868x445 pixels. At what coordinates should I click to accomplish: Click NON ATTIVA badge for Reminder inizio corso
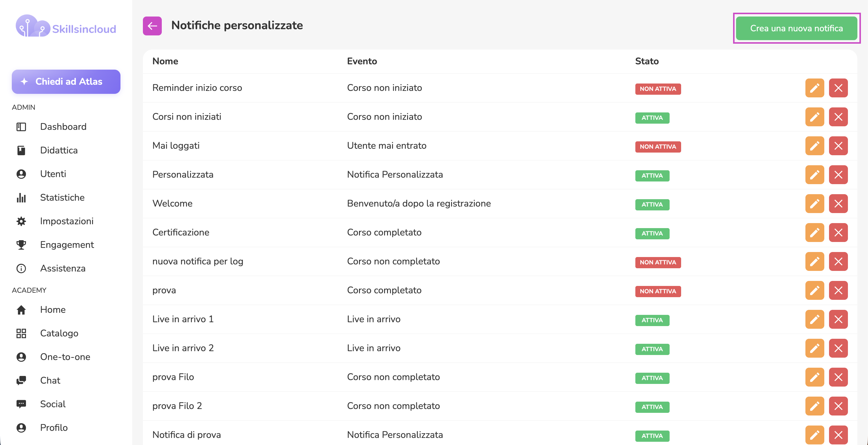pos(658,89)
